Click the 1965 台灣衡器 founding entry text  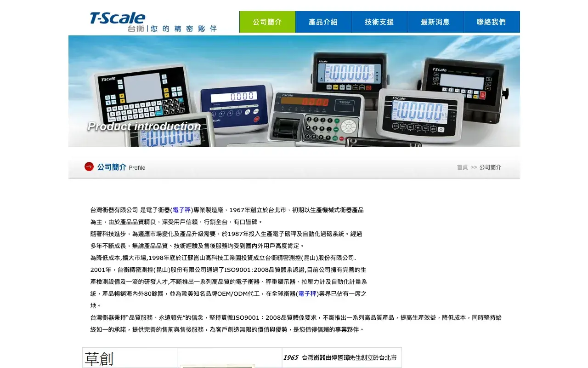point(340,357)
